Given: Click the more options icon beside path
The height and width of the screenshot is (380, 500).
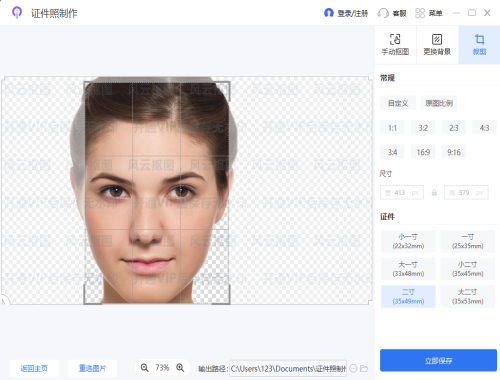Looking at the screenshot, I should 353,368.
